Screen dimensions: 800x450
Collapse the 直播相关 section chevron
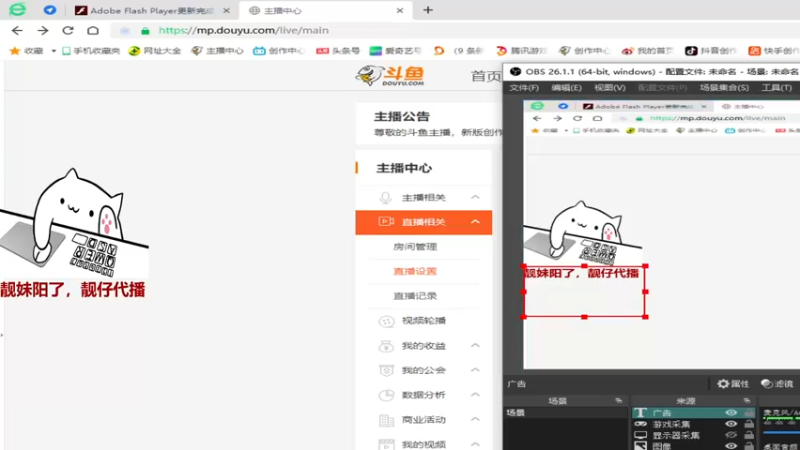[x=475, y=222]
